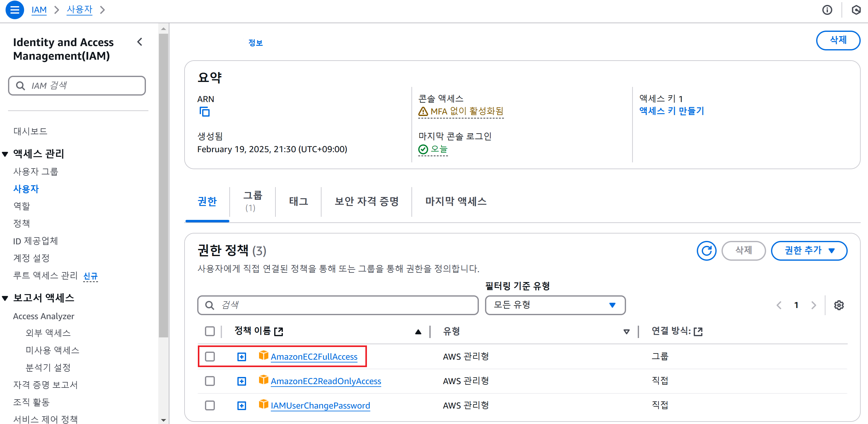
Task: Click the IAM 검색 input field
Action: point(77,86)
